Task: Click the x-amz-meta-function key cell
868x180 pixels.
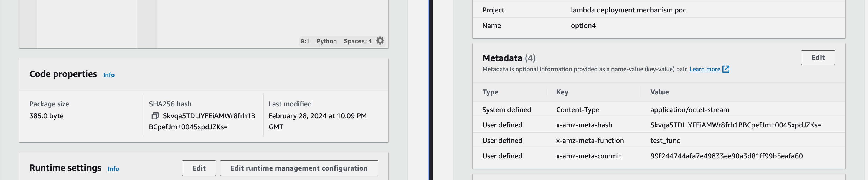Action: click(590, 140)
